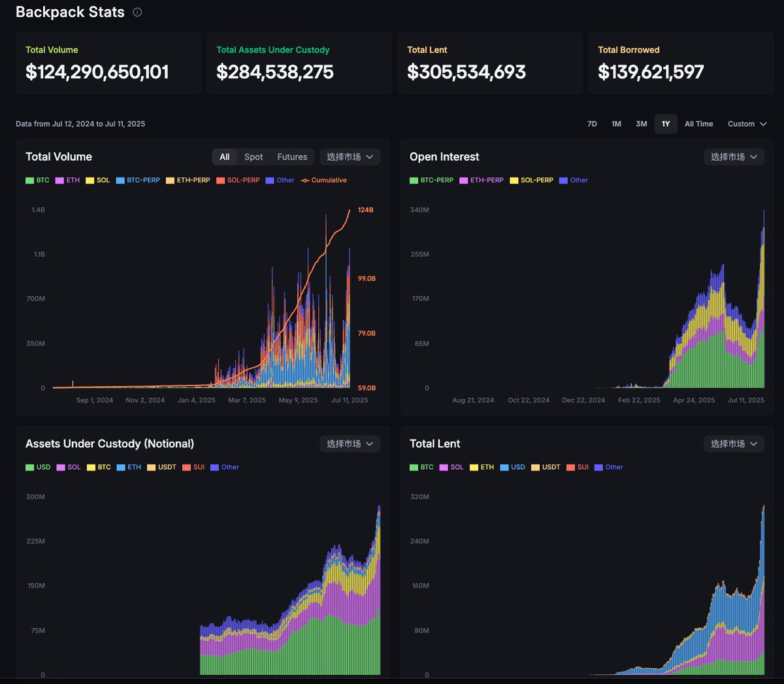Click the Apr 24, 2025 axis label in Open Interest
The width and height of the screenshot is (784, 684).
(x=694, y=400)
